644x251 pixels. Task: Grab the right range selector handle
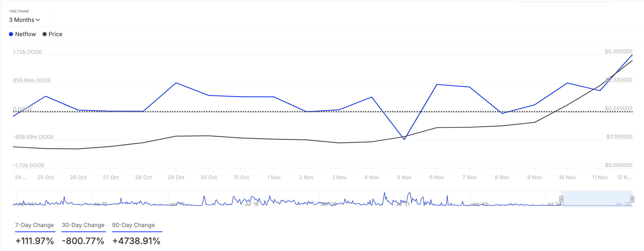(632, 199)
